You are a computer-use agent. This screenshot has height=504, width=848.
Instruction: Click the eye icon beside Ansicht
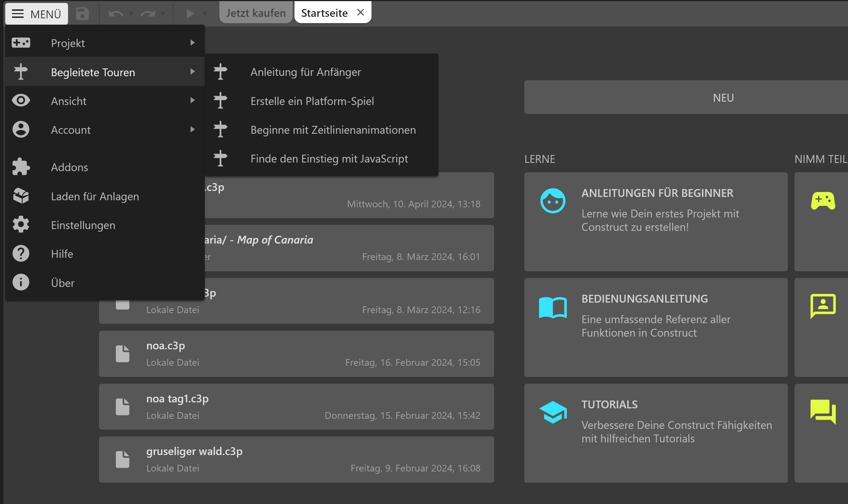pyautogui.click(x=21, y=101)
